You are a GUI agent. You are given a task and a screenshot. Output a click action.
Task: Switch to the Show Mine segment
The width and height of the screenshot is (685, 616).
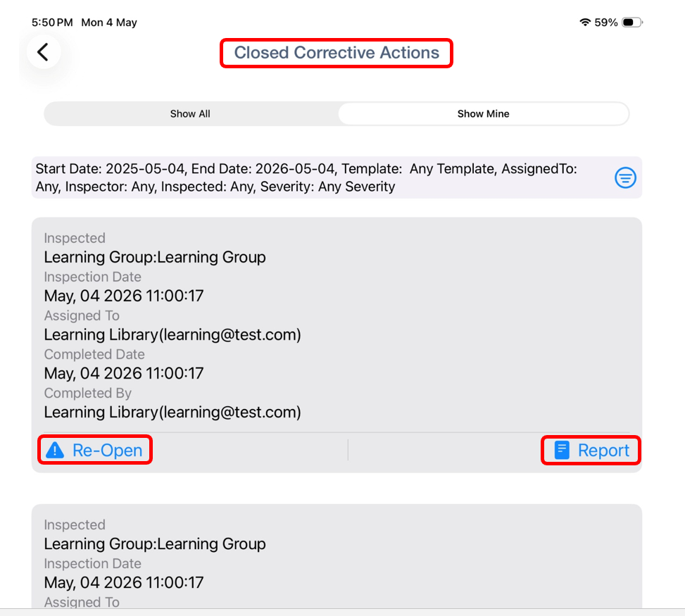pyautogui.click(x=483, y=114)
